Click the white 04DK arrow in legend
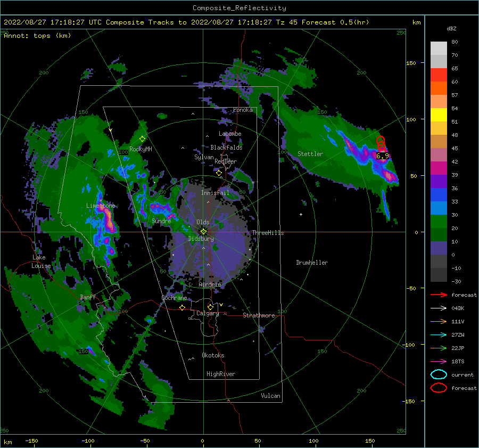Viewport: 479px width, 448px height. (x=439, y=308)
